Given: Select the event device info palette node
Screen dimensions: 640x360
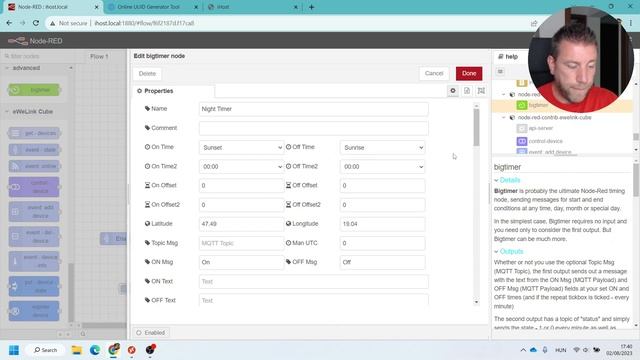Looking at the screenshot, I should tap(34, 262).
